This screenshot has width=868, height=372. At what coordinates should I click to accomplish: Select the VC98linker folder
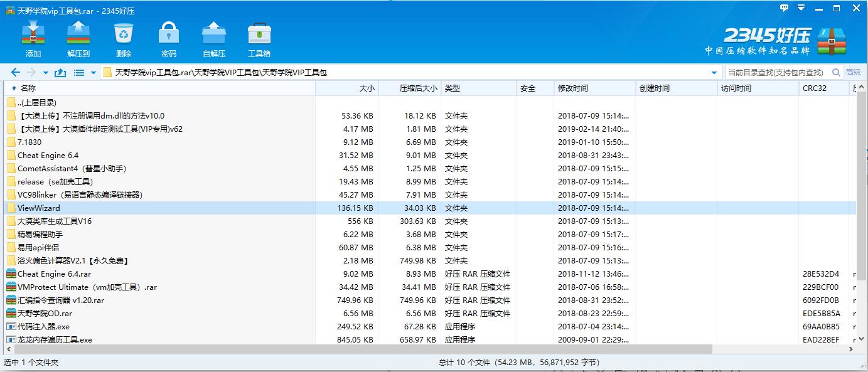pyautogui.click(x=430, y=194)
